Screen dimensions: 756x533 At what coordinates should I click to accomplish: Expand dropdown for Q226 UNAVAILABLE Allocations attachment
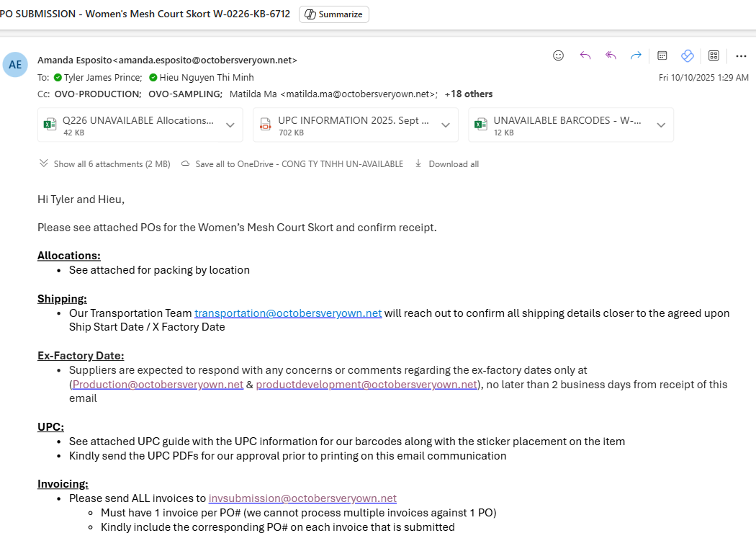tap(230, 125)
